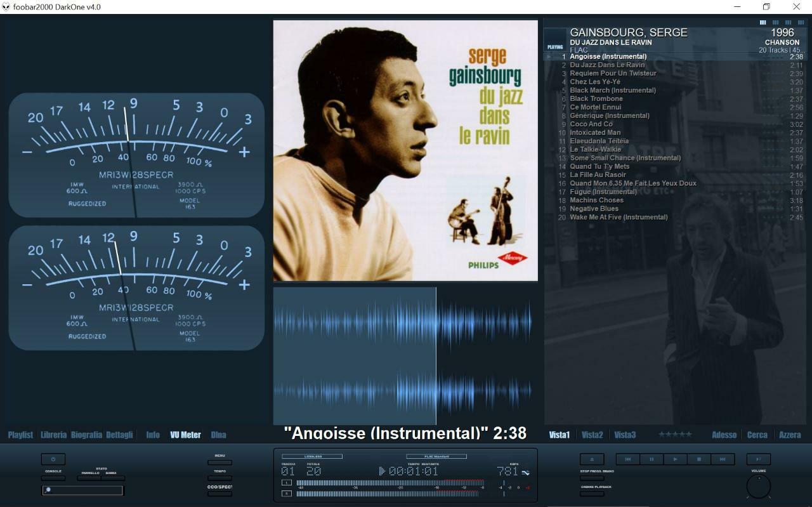
Task: Toggle the BARRA status button
Action: (113, 478)
